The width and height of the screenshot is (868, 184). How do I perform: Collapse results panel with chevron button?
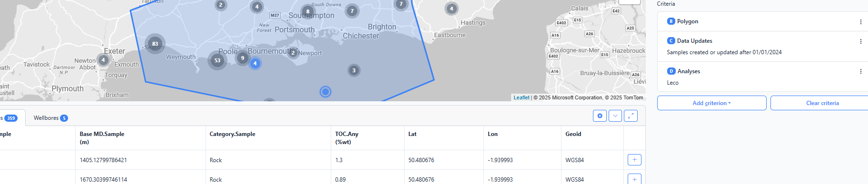coord(615,116)
